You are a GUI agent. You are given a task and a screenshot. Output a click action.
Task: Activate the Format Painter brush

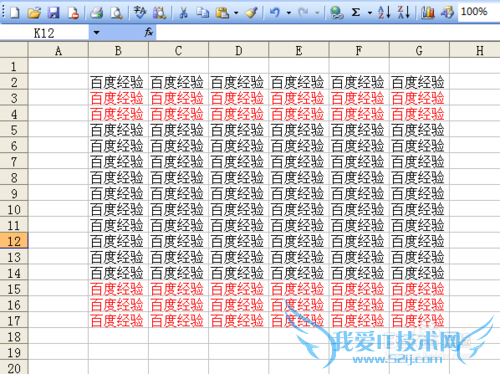point(251,13)
